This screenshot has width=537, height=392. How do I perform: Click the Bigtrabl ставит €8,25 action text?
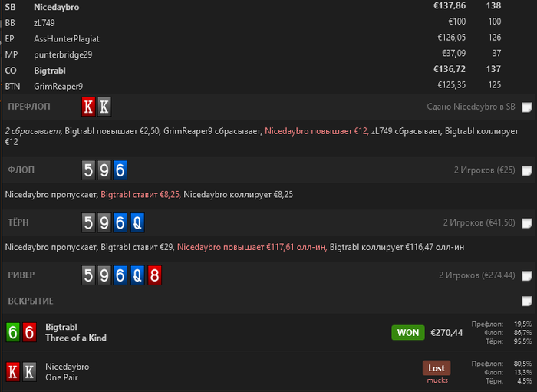tap(140, 195)
